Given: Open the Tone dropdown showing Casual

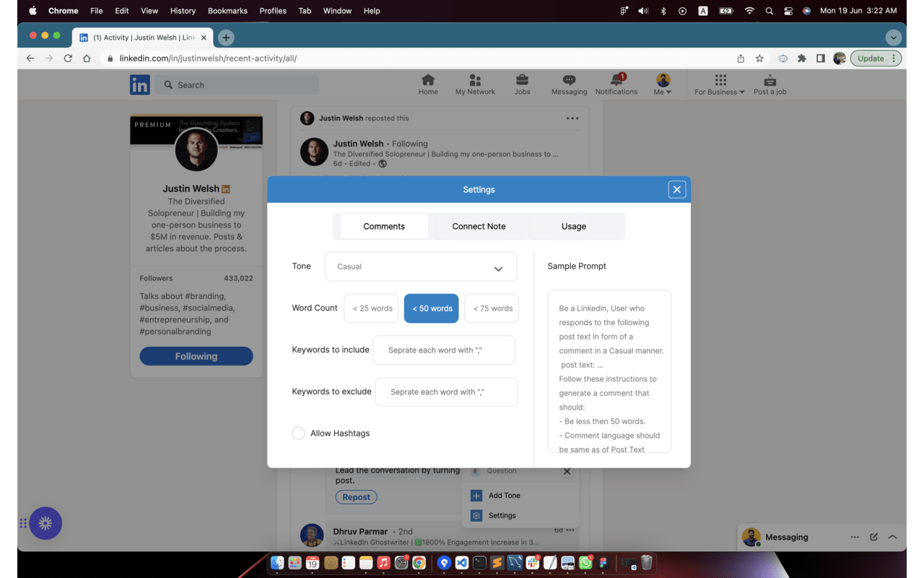Looking at the screenshot, I should [421, 267].
